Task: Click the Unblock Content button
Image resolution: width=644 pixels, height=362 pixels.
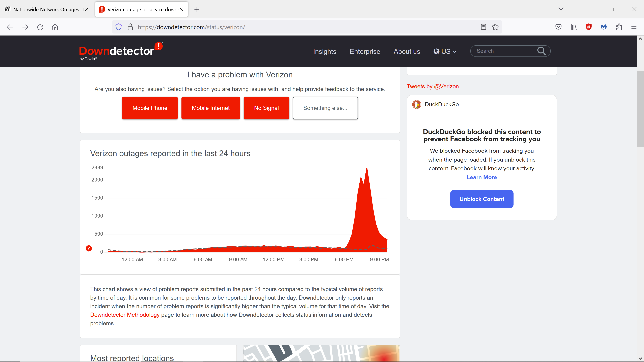Action: tap(481, 199)
